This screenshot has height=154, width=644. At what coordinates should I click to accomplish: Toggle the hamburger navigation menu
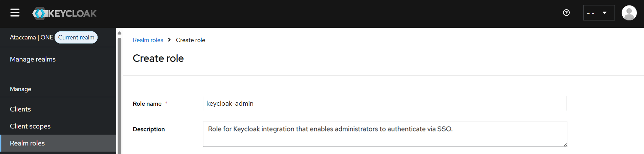(x=15, y=13)
